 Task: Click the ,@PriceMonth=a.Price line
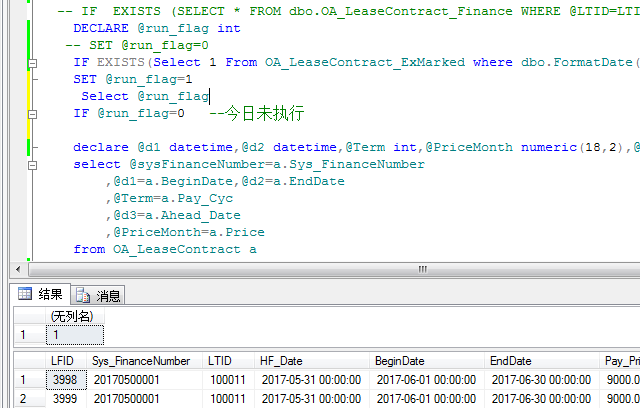coord(185,232)
